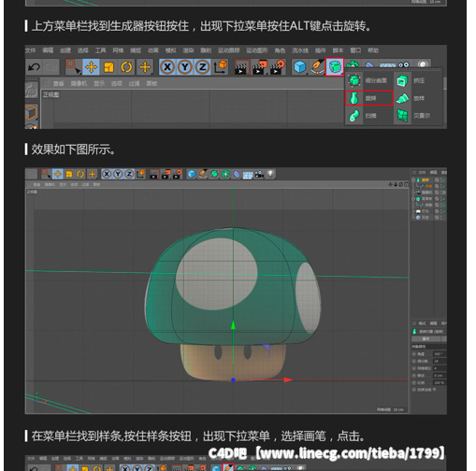476x471 pixels.
Task: Click the Undo arrow in the generator-menu screenshot
Action: [x=34, y=67]
